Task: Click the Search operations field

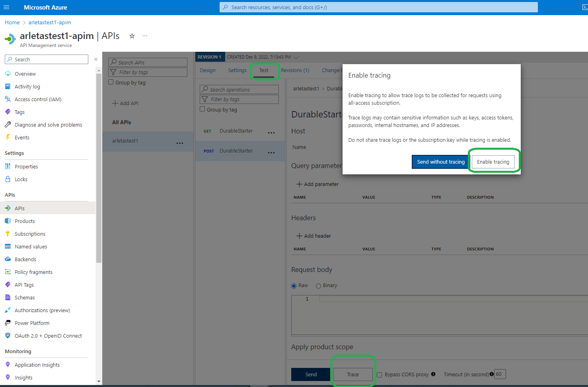Action: coord(239,90)
